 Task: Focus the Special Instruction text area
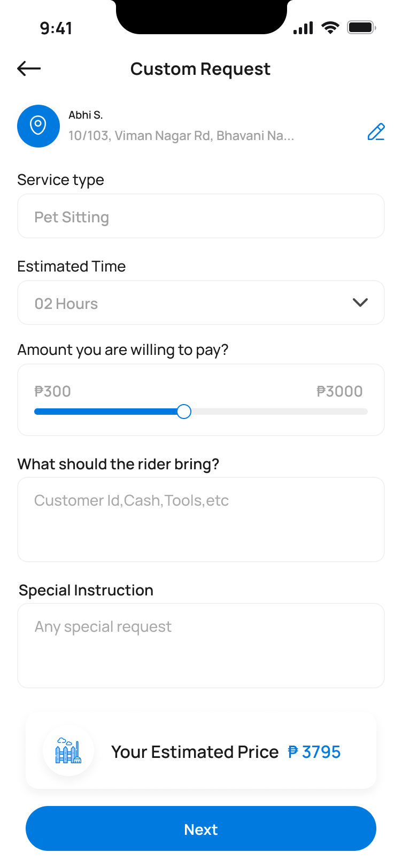[x=201, y=646]
